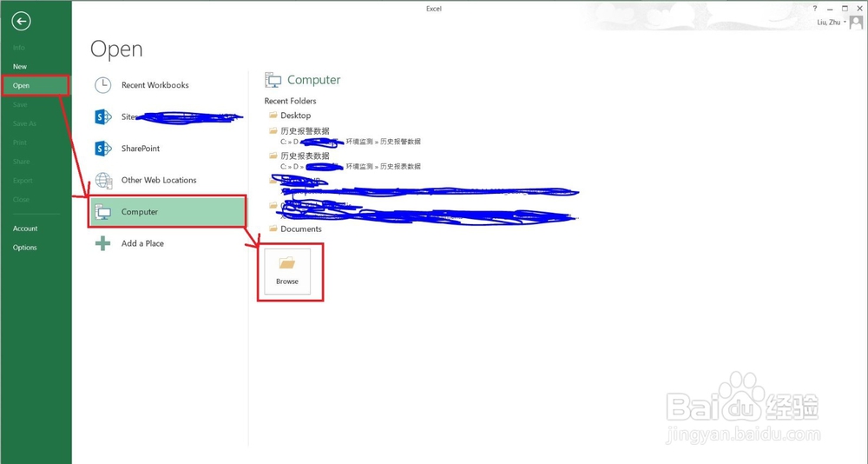The width and height of the screenshot is (868, 464).
Task: Click the Recent Workbooks clock icon
Action: click(x=103, y=85)
